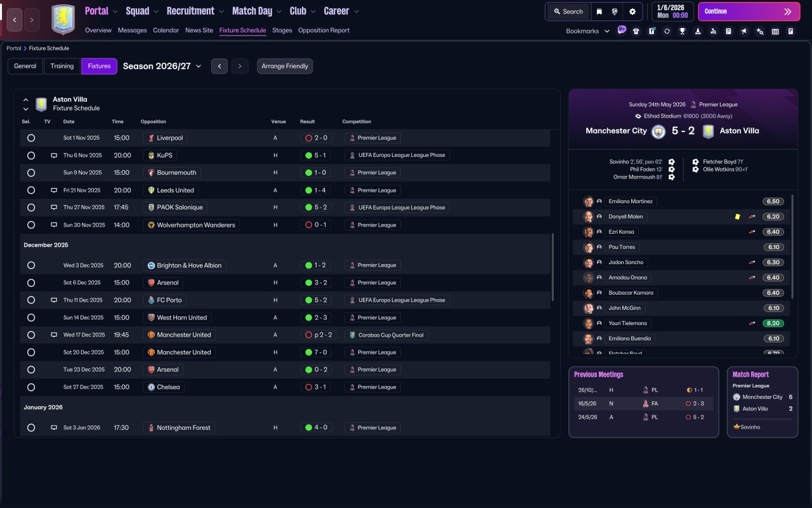This screenshot has width=812, height=508.
Task: Click the fixture list vertical scrollbar
Action: click(x=553, y=267)
